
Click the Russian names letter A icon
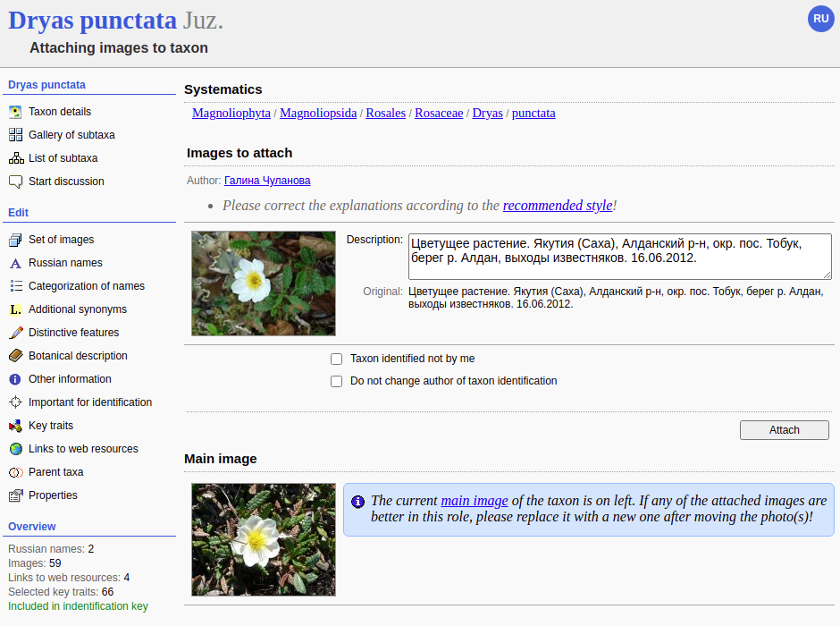tap(15, 263)
